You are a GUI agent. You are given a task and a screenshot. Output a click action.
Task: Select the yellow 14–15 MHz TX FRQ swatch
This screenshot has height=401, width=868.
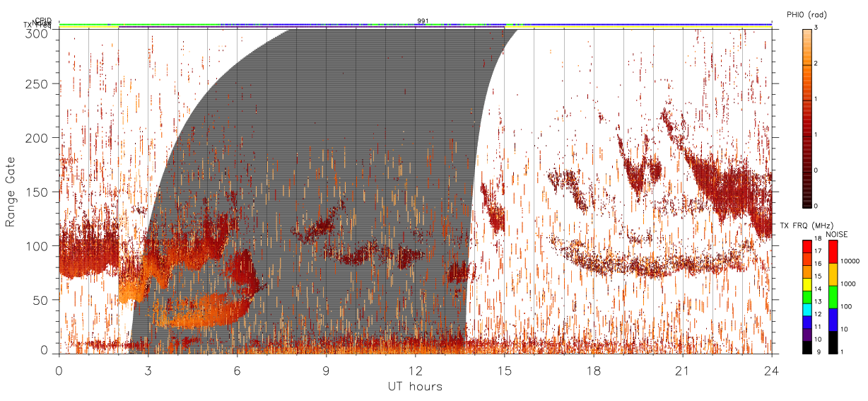[807, 284]
